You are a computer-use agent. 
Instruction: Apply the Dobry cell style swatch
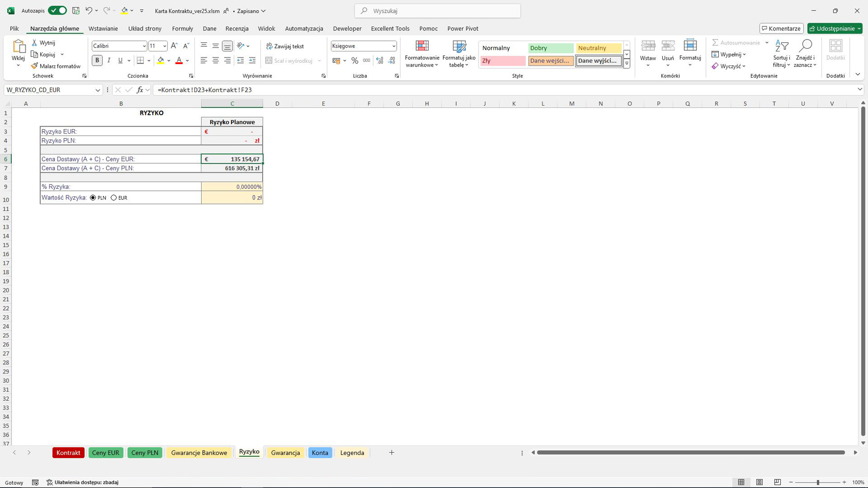pos(550,48)
